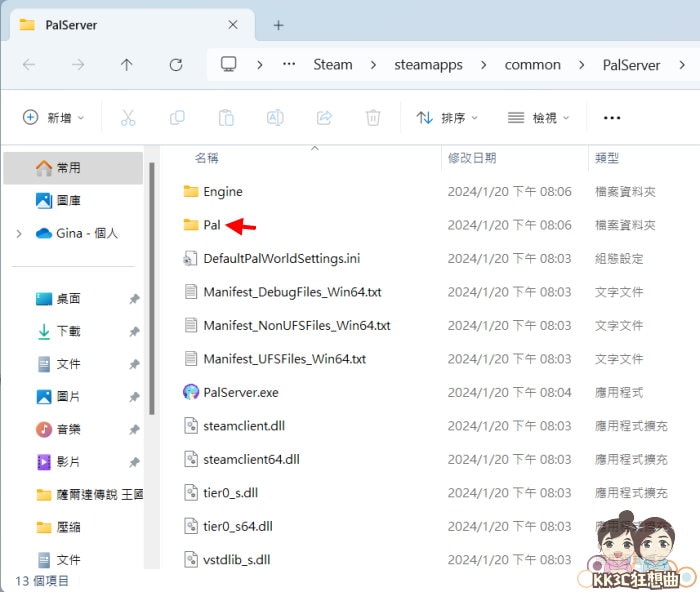Expand chevron after PalServer in breadcrumb
This screenshot has width=700, height=592.
click(682, 65)
